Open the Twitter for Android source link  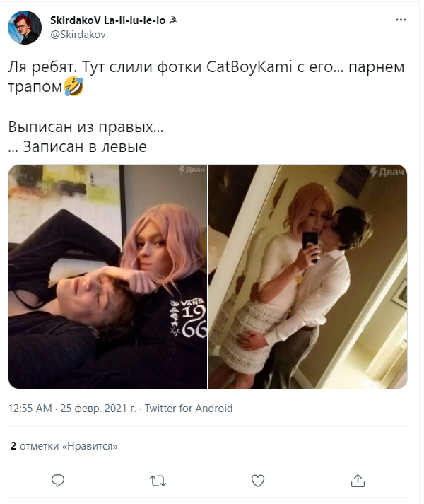(189, 409)
